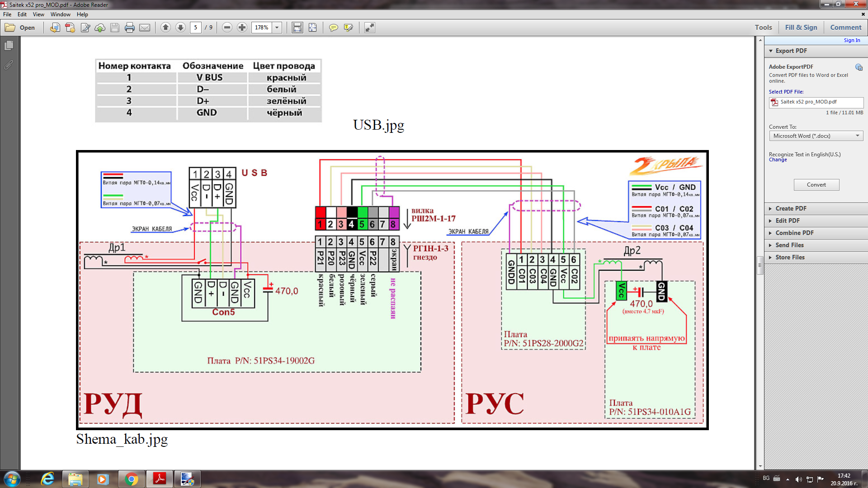Print the document using the printer icon
The height and width of the screenshot is (488, 868).
click(x=130, y=28)
